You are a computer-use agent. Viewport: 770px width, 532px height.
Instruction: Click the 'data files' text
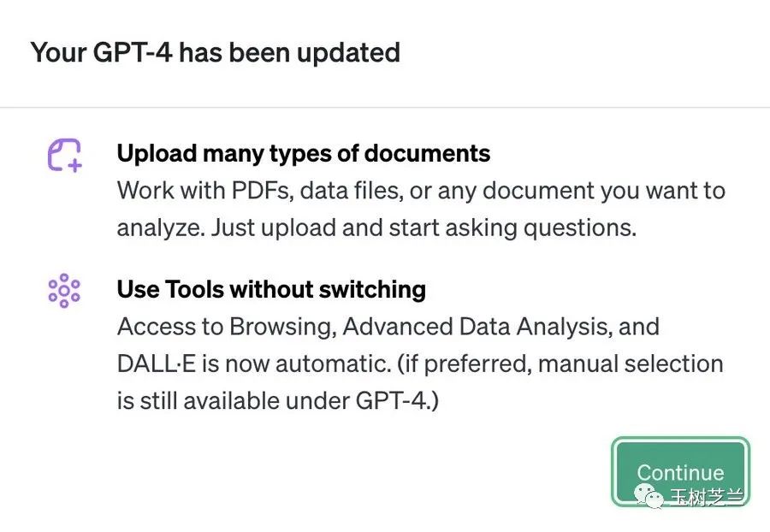pos(352,190)
